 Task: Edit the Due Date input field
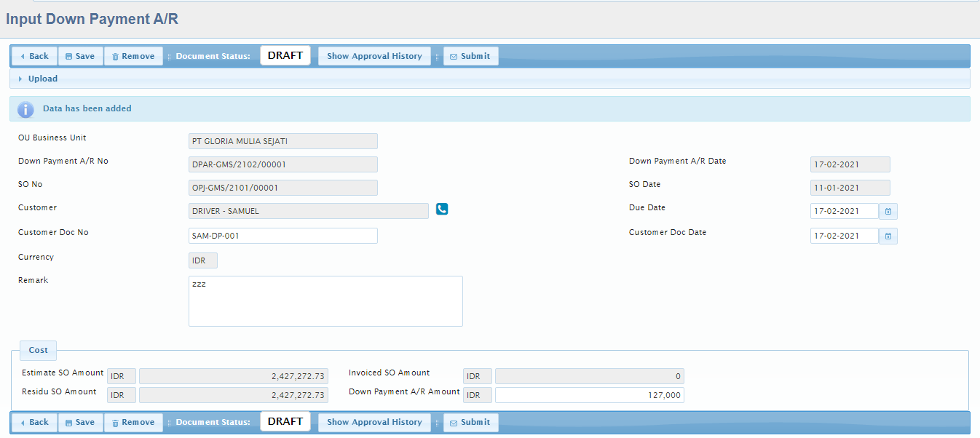tap(845, 211)
